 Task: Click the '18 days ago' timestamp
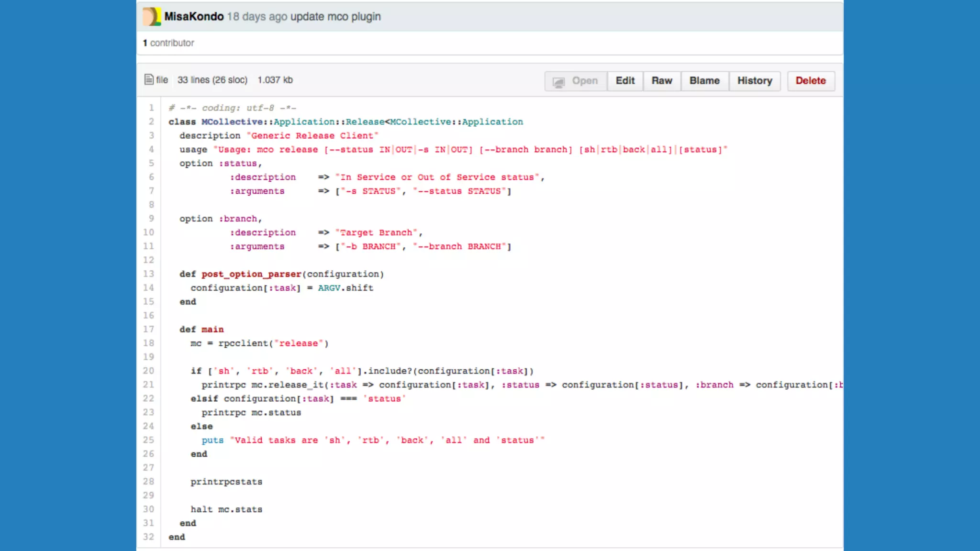pyautogui.click(x=257, y=17)
